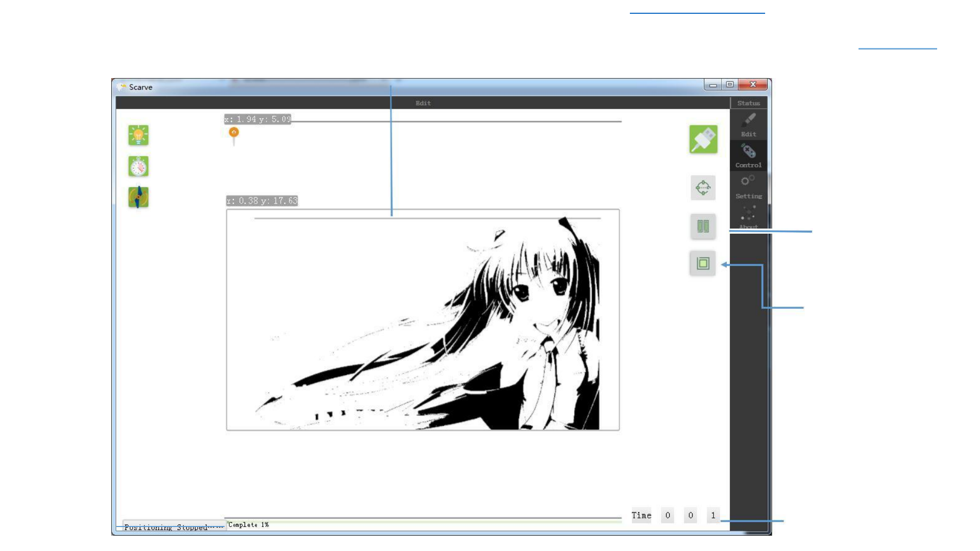Pause engraving with the pause button

click(703, 226)
